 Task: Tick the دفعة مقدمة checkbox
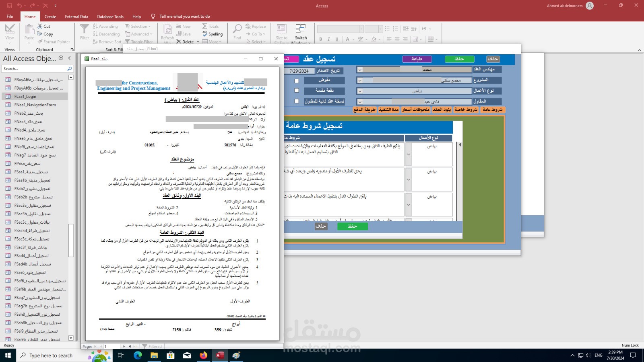297,91
